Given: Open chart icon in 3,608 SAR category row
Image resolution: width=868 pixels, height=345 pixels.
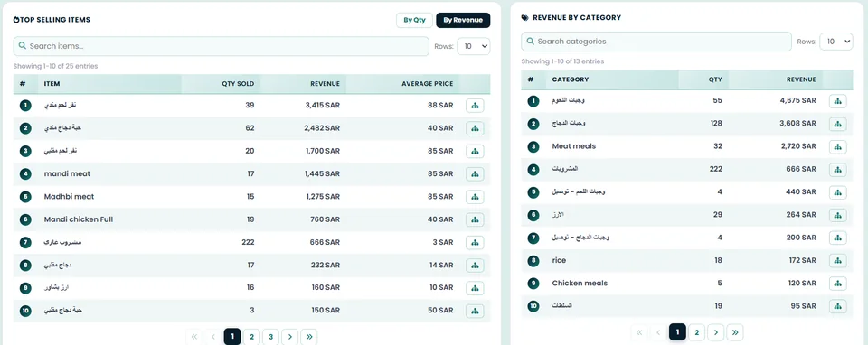Looking at the screenshot, I should pos(837,124).
